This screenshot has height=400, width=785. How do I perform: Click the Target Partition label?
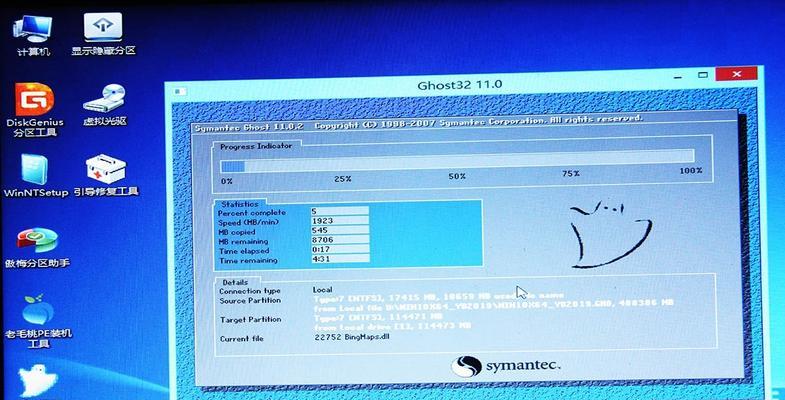point(250,319)
